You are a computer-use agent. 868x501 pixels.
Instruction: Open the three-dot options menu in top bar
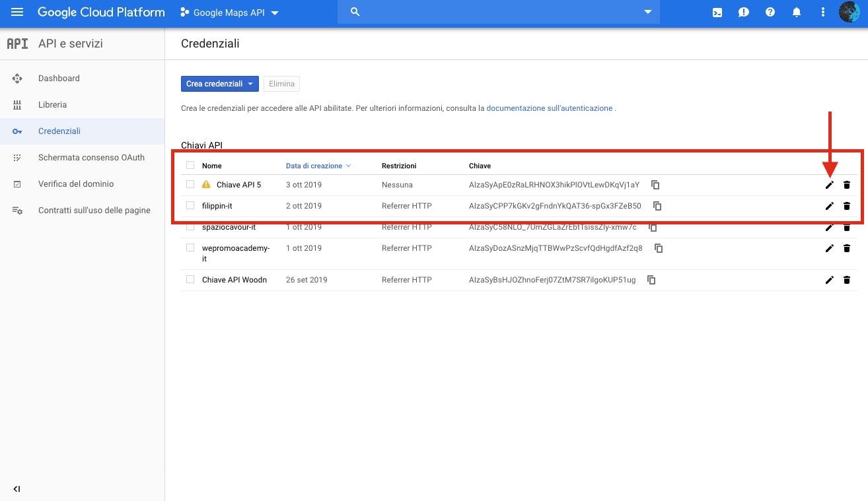click(x=822, y=12)
